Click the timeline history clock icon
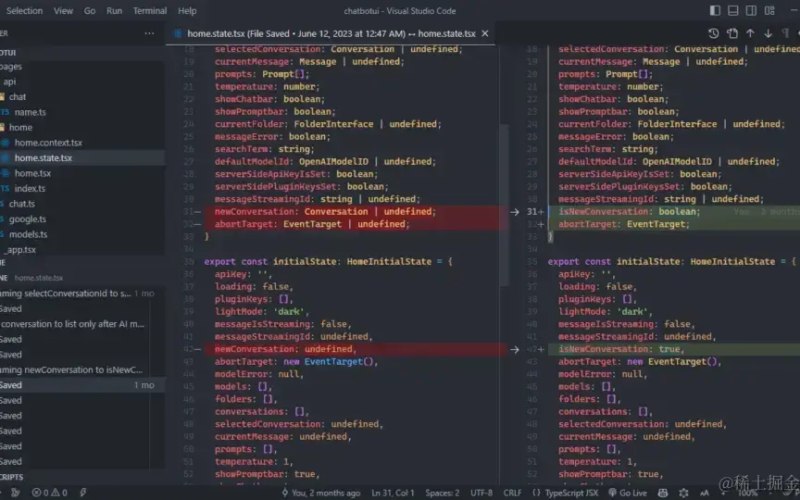 coord(714,33)
